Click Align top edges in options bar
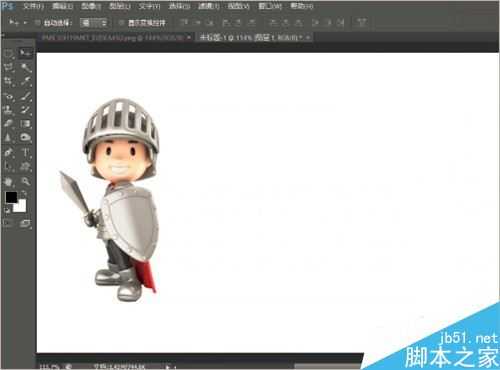This screenshot has height=370, width=500. pos(184,23)
